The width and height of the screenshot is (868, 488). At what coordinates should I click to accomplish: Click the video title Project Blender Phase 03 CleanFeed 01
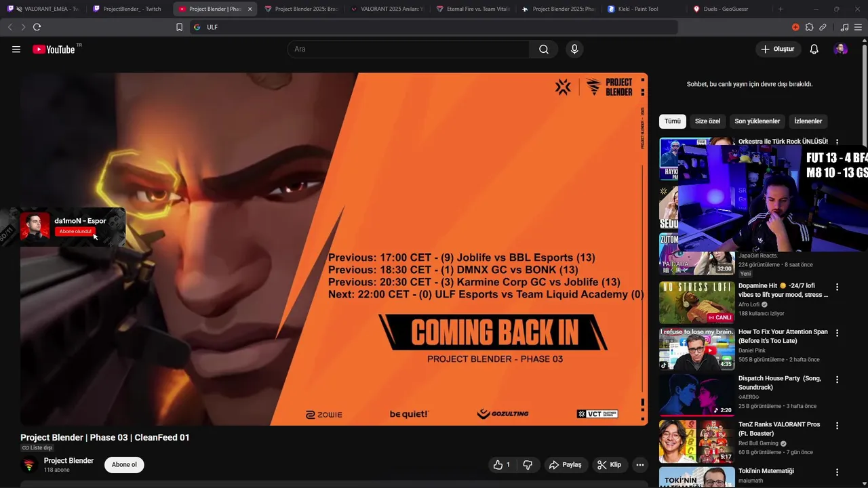(105, 438)
